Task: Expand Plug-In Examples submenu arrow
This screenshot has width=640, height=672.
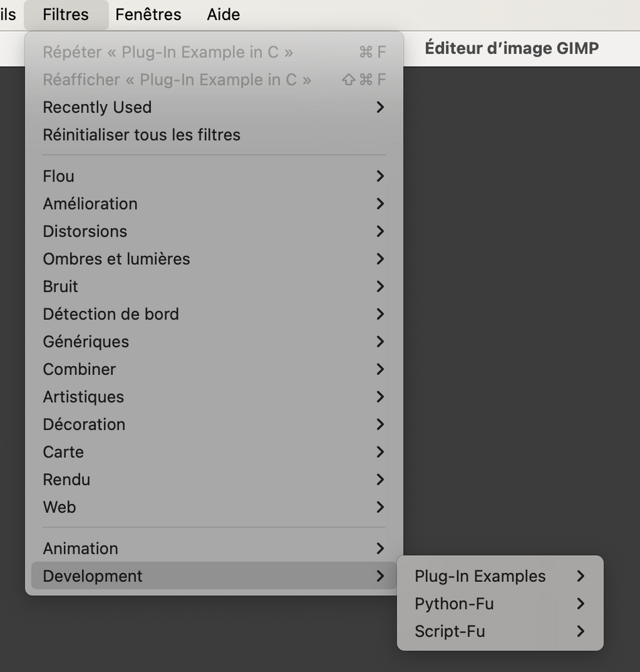Action: pos(581,576)
